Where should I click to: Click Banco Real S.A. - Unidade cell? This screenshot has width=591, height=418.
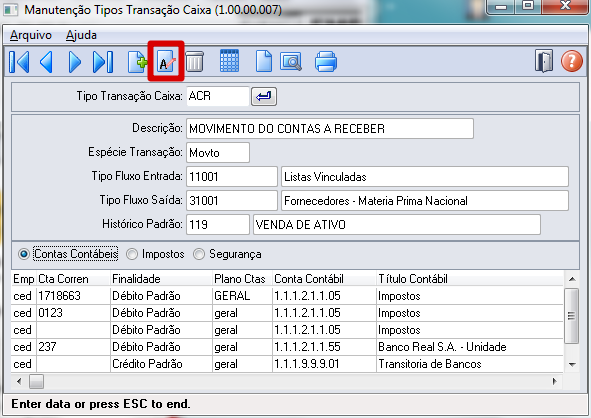coord(470,347)
